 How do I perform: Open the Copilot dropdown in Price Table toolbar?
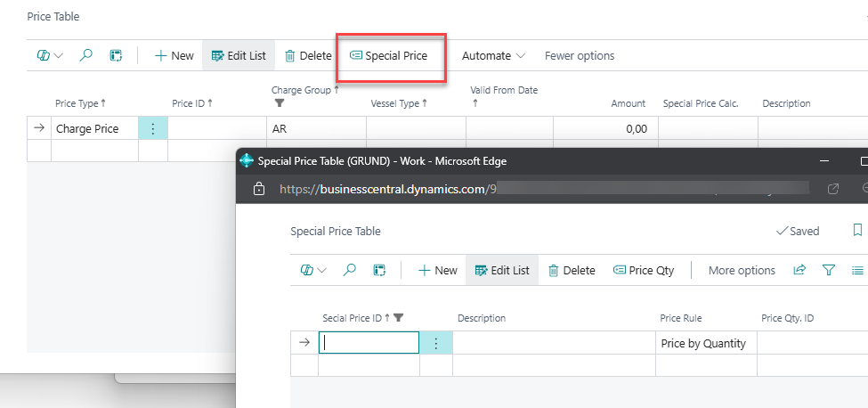(50, 55)
